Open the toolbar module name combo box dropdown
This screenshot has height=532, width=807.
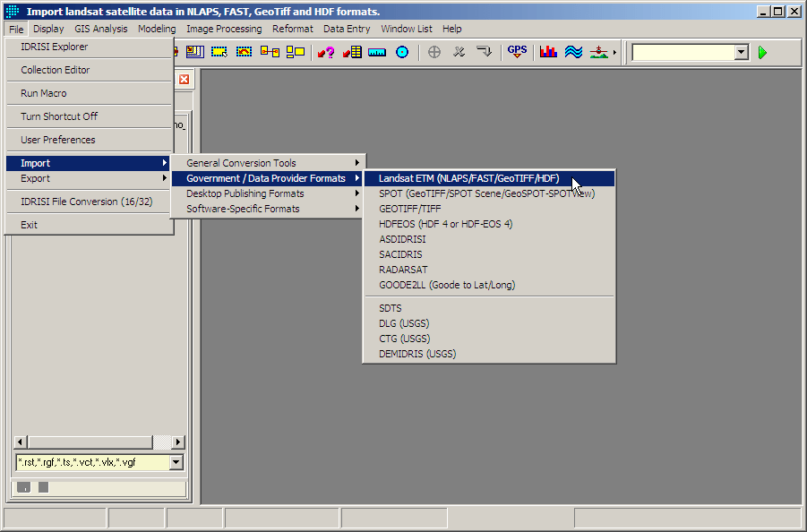click(741, 52)
